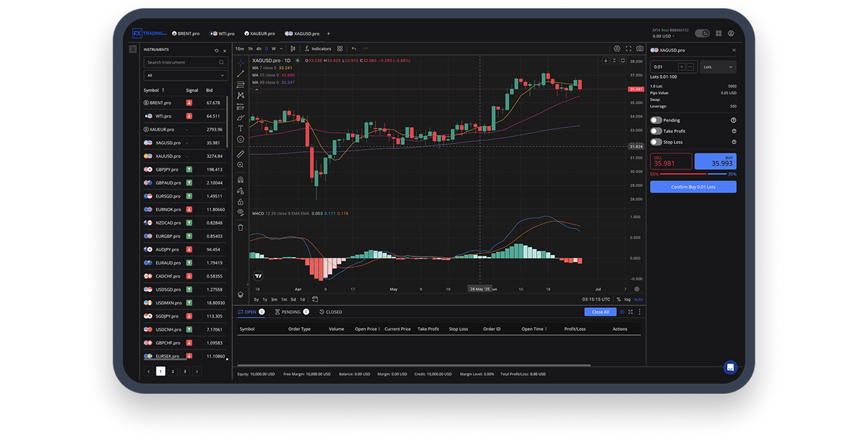Undo the last chart action
Viewport: 868px width, 434px height.
(x=354, y=49)
